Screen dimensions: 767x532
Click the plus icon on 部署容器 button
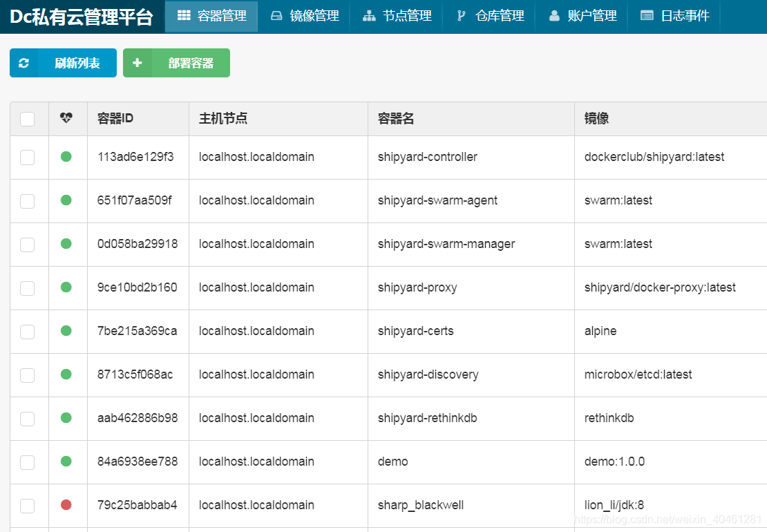pyautogui.click(x=137, y=62)
